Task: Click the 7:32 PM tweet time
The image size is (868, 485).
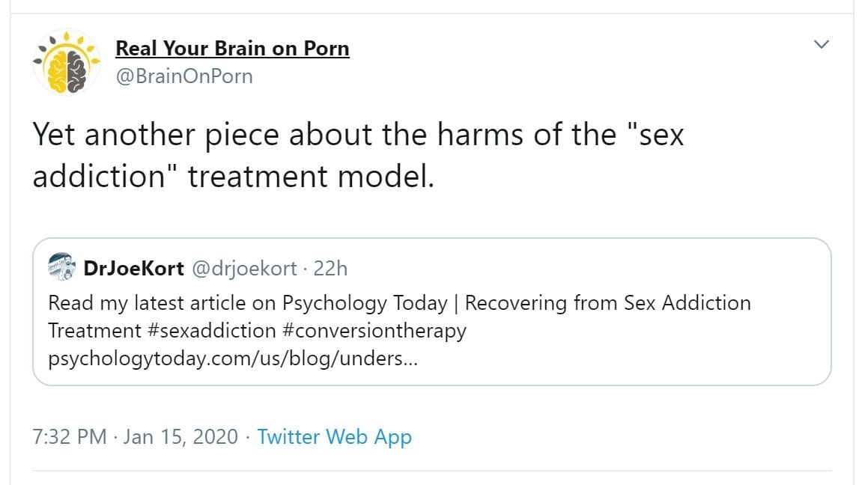Action: pyautogui.click(x=70, y=436)
